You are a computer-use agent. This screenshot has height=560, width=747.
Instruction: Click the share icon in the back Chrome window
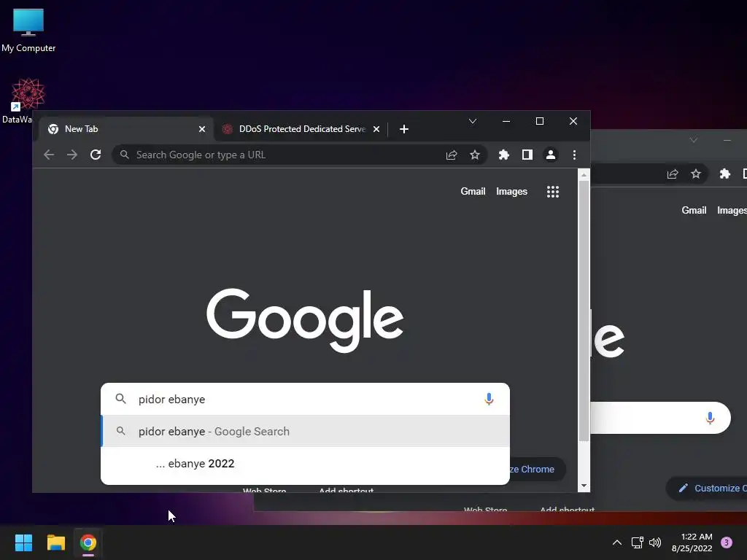pyautogui.click(x=673, y=174)
